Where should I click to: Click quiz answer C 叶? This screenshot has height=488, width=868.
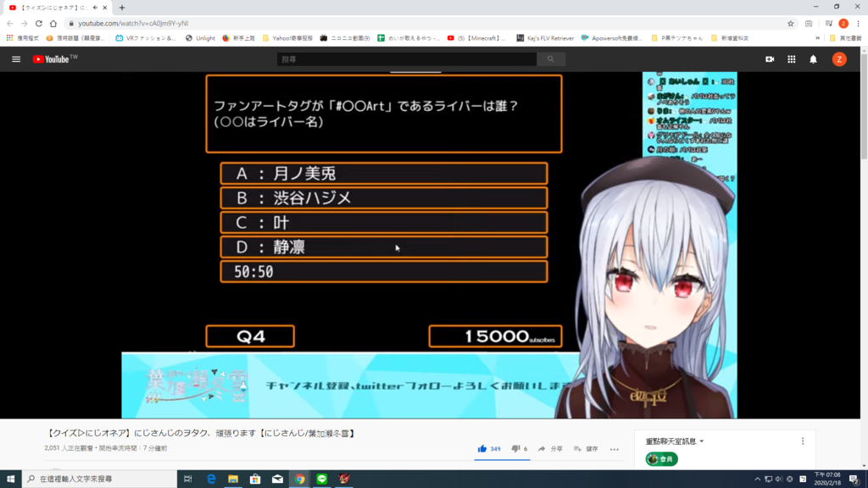click(384, 223)
